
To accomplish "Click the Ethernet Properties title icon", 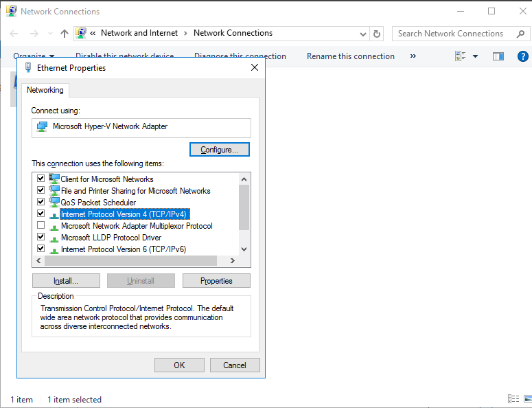I will pyautogui.click(x=28, y=67).
